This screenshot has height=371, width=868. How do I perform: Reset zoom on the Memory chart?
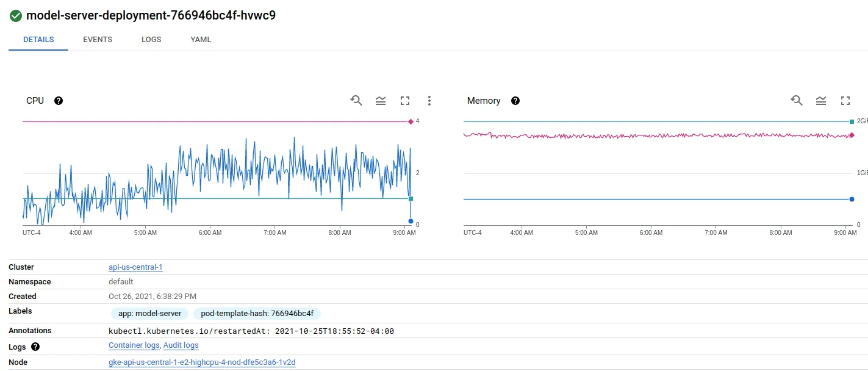(x=797, y=101)
